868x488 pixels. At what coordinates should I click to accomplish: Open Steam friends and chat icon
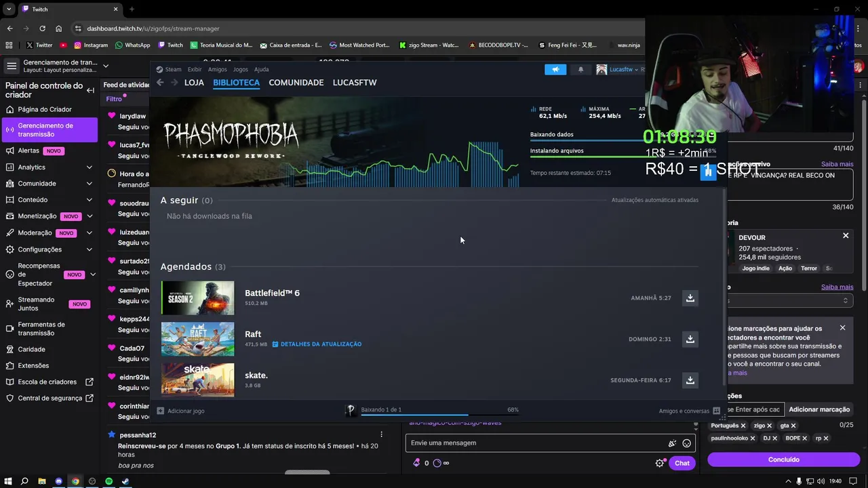(716, 411)
